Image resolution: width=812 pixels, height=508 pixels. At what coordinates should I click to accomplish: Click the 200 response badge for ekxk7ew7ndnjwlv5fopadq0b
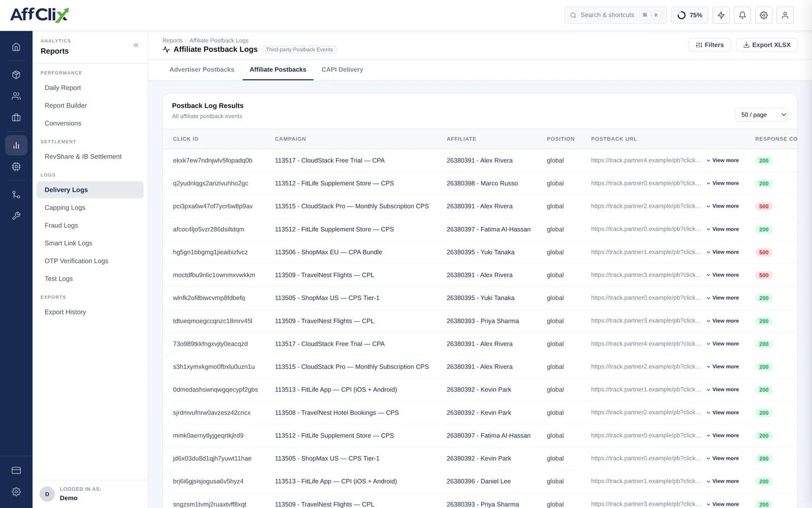click(764, 161)
